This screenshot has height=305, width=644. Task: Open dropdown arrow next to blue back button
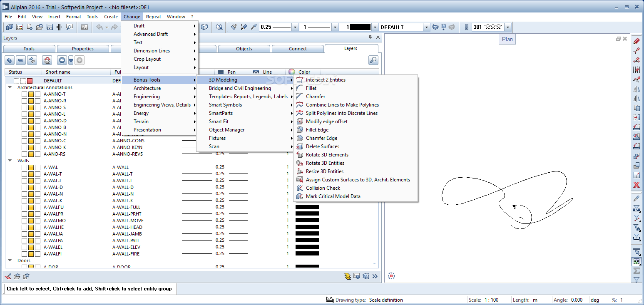coord(71,60)
